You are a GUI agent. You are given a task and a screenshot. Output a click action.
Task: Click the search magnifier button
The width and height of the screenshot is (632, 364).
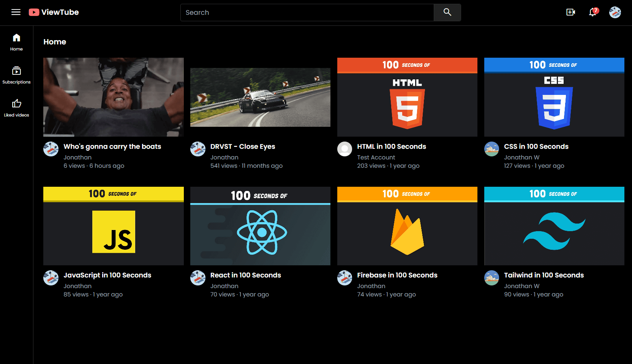(447, 13)
